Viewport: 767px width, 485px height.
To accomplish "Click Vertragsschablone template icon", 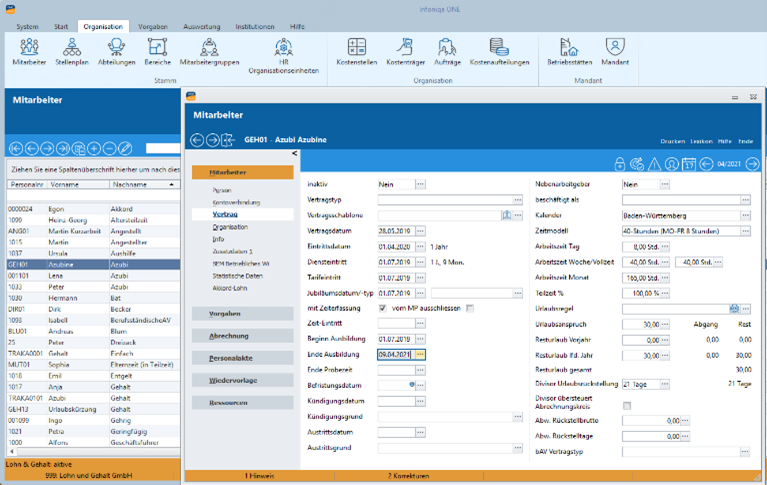I will [x=507, y=215].
